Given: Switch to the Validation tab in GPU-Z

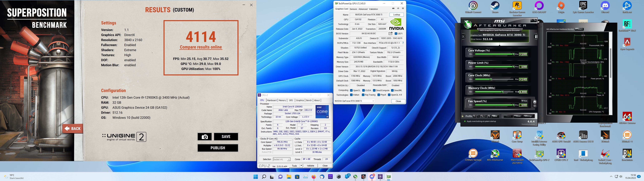Looking at the screenshot, I should [373, 9].
